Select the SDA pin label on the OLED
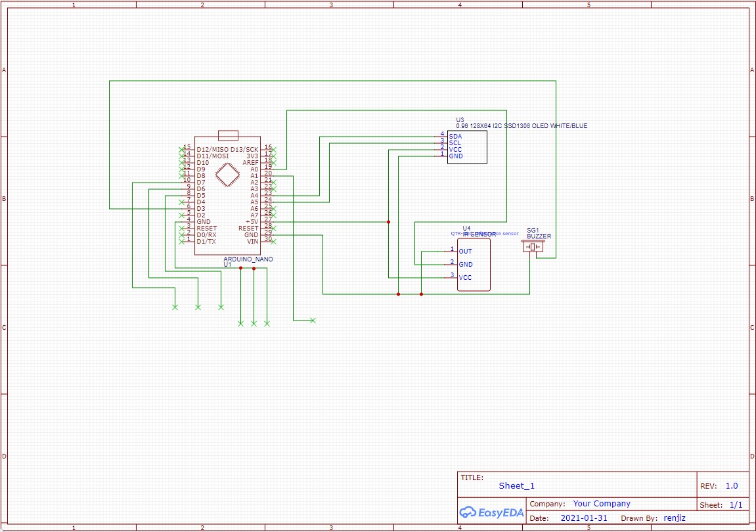756x532 pixels. pos(455,137)
